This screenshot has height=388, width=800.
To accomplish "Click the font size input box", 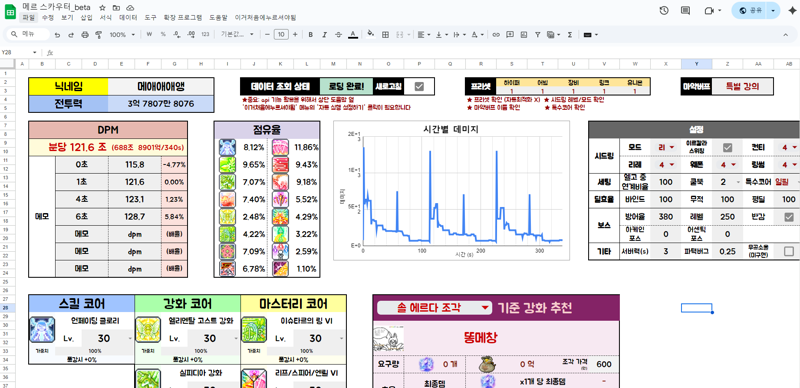I will tap(281, 34).
